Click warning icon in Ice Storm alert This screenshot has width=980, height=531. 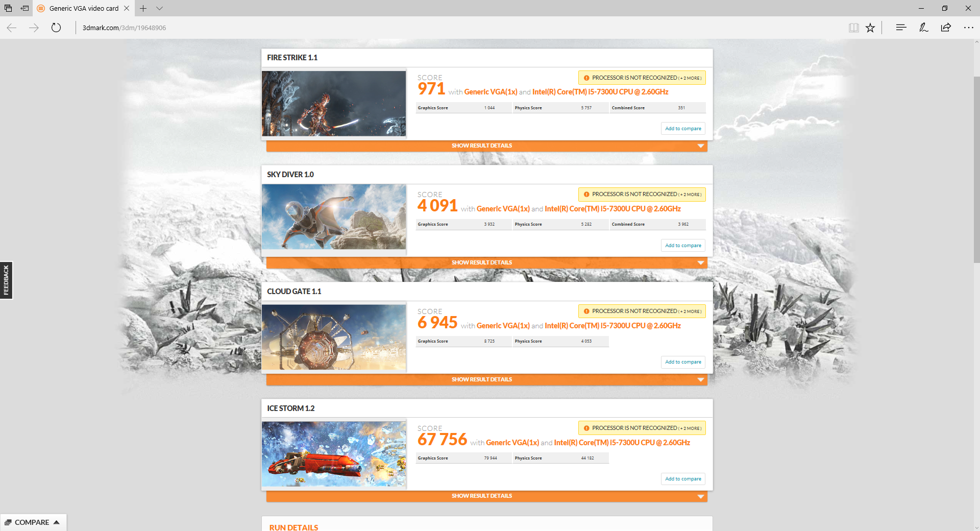tap(586, 428)
